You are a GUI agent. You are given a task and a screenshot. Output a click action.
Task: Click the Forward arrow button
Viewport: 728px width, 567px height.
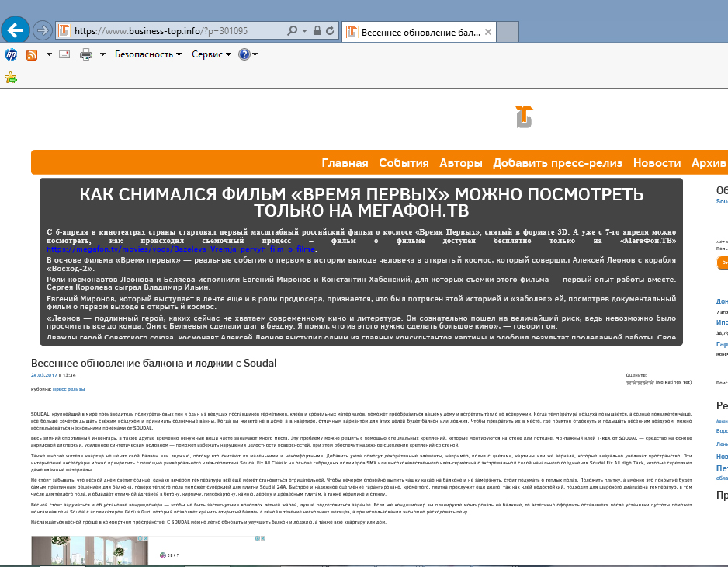(x=43, y=30)
